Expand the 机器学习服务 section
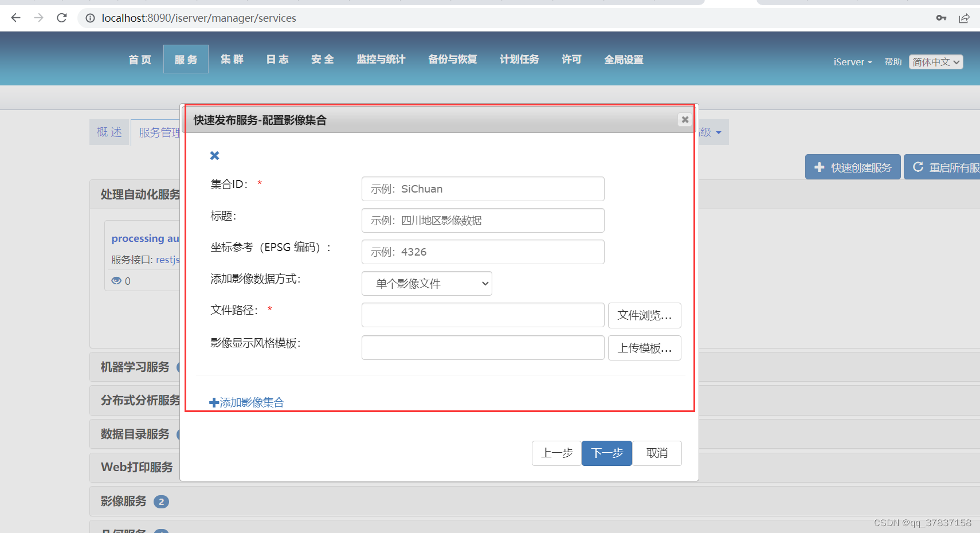 point(135,367)
